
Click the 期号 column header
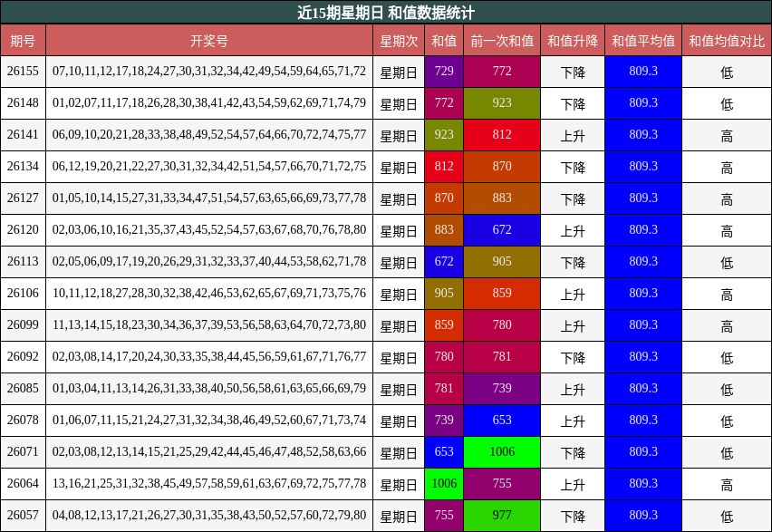(x=23, y=40)
